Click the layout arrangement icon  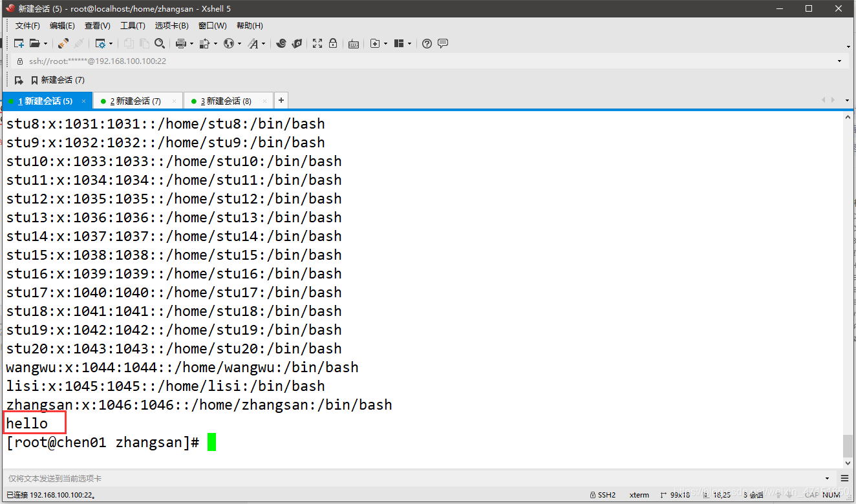tap(399, 43)
